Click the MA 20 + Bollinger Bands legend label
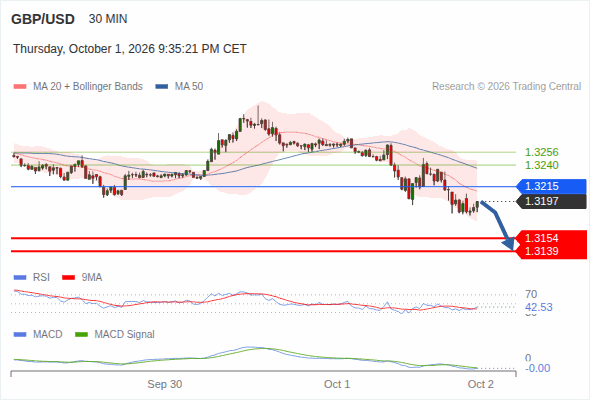The height and width of the screenshot is (400, 590). (x=88, y=87)
